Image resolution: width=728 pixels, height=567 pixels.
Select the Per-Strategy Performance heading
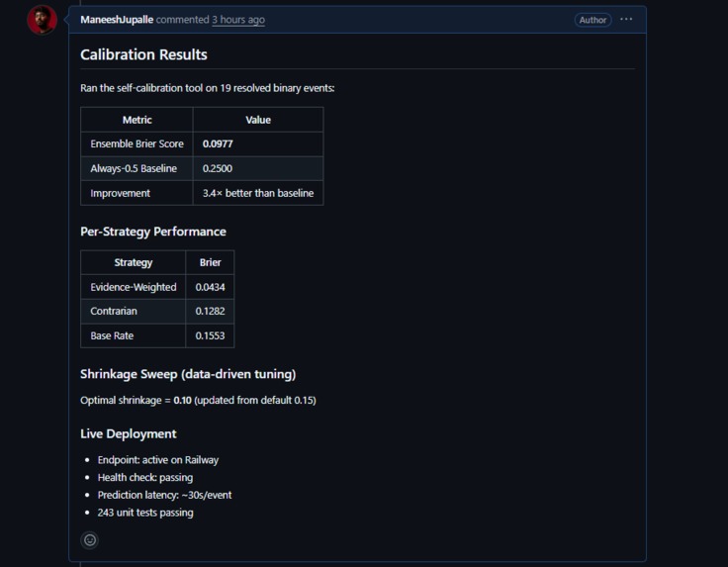pos(153,232)
